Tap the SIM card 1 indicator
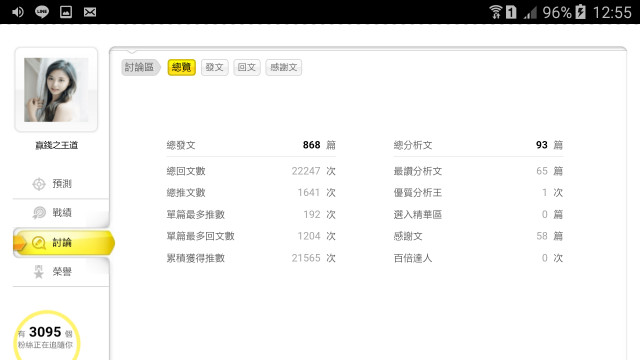This screenshot has height=360, width=640. [x=511, y=12]
